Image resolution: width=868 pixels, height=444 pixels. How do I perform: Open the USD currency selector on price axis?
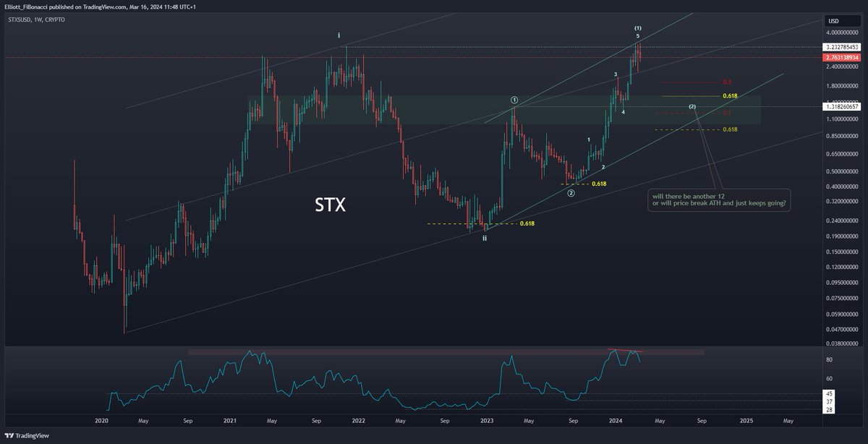pos(833,20)
